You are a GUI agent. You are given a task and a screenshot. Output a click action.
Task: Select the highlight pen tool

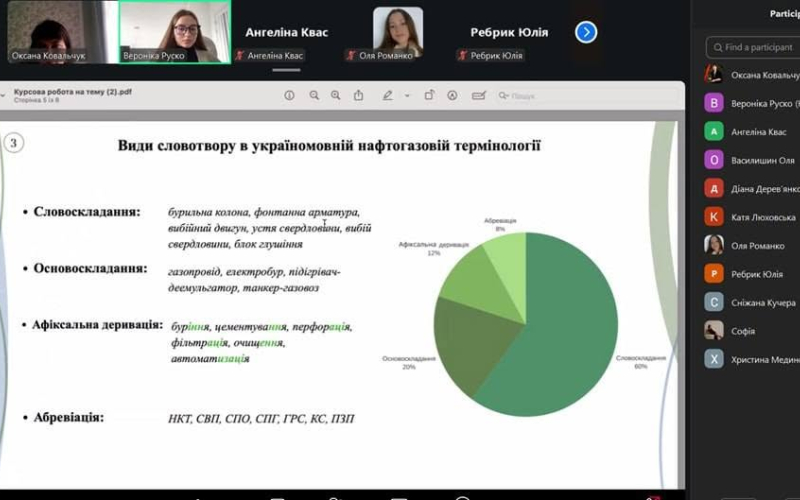[x=388, y=95]
